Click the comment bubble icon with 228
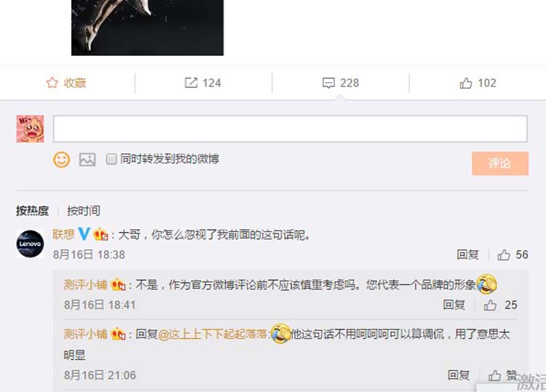 [329, 83]
